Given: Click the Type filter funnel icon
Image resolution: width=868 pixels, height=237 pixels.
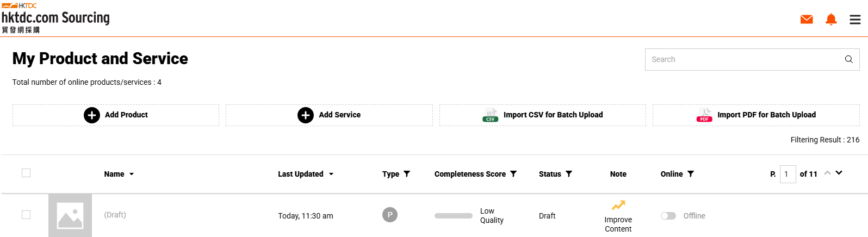Looking at the screenshot, I should click(407, 174).
